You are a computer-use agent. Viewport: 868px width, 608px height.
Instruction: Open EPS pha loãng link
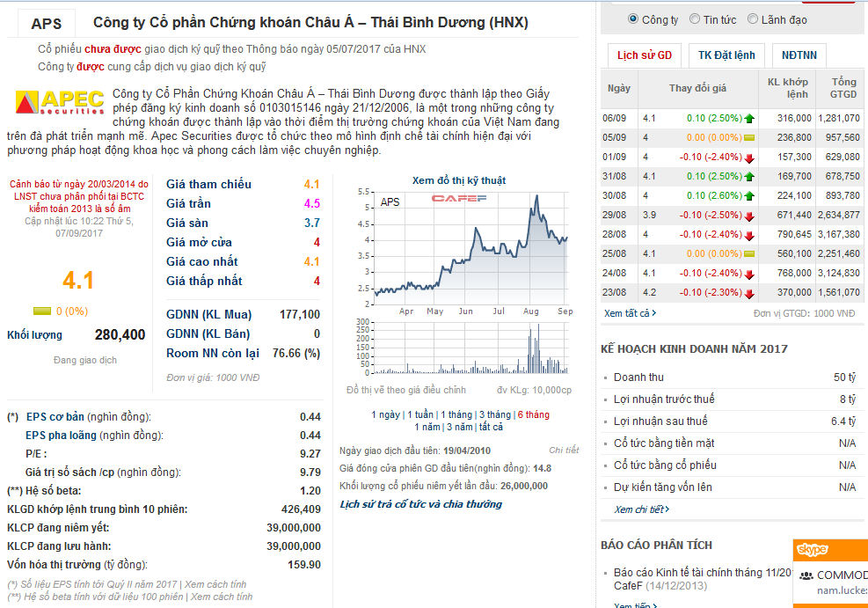pyautogui.click(x=61, y=436)
